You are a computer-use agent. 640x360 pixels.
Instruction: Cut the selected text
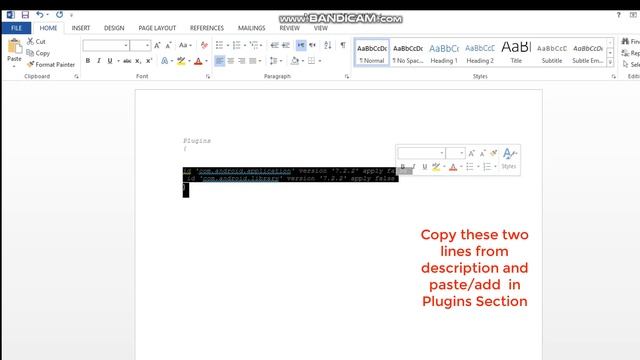pyautogui.click(x=36, y=41)
